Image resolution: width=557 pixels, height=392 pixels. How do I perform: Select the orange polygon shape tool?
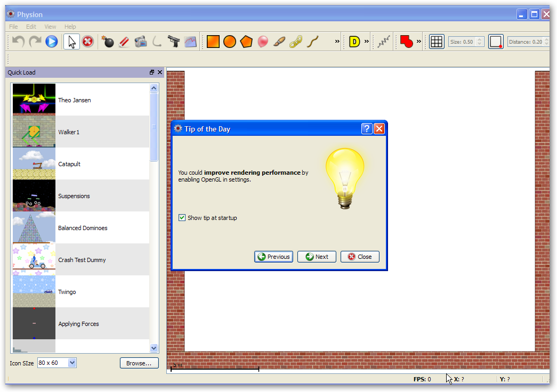(246, 42)
